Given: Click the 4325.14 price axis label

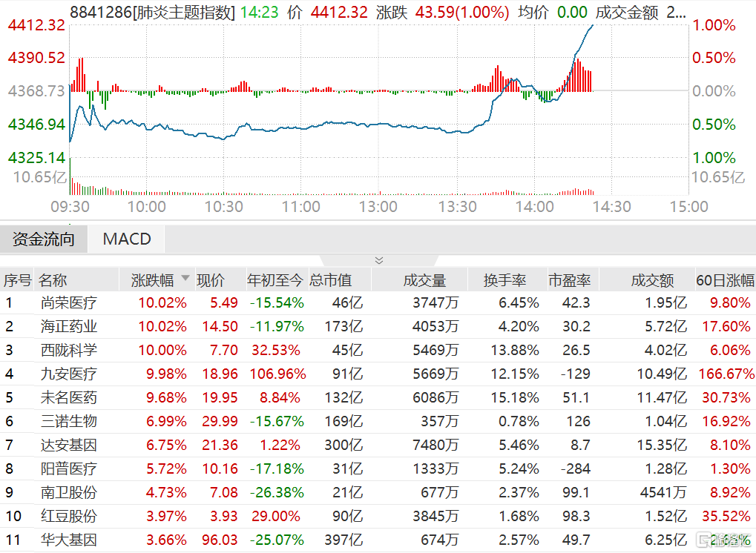Looking at the screenshot, I should 36,158.
